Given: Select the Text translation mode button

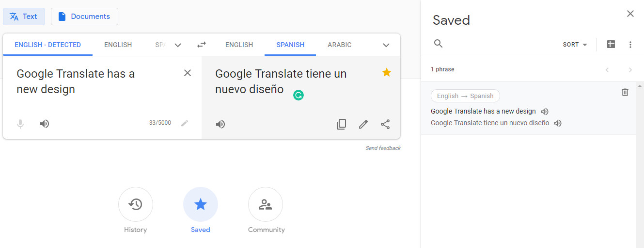Looking at the screenshot, I should coord(24,17).
